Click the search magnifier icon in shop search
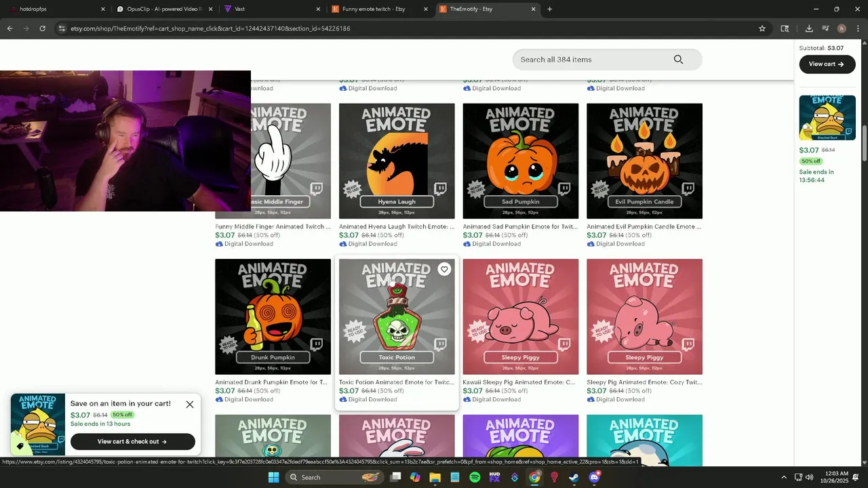The width and height of the screenshot is (868, 488). (x=678, y=60)
